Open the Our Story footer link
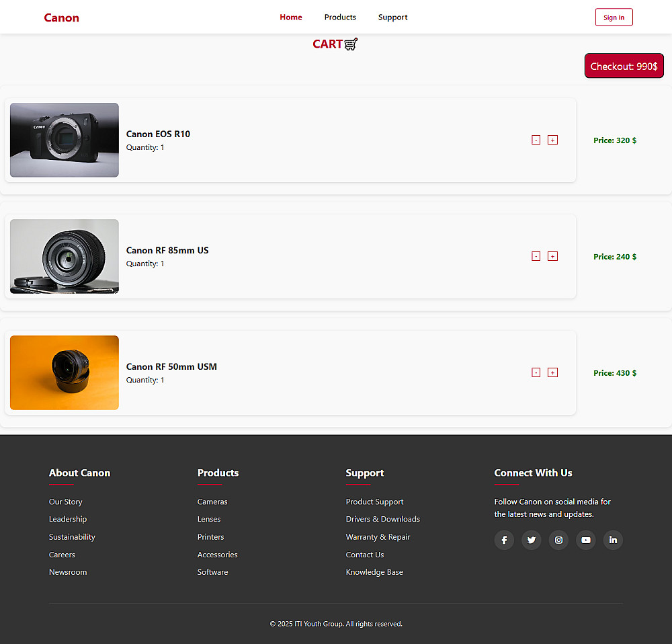This screenshot has width=672, height=644. [x=66, y=501]
